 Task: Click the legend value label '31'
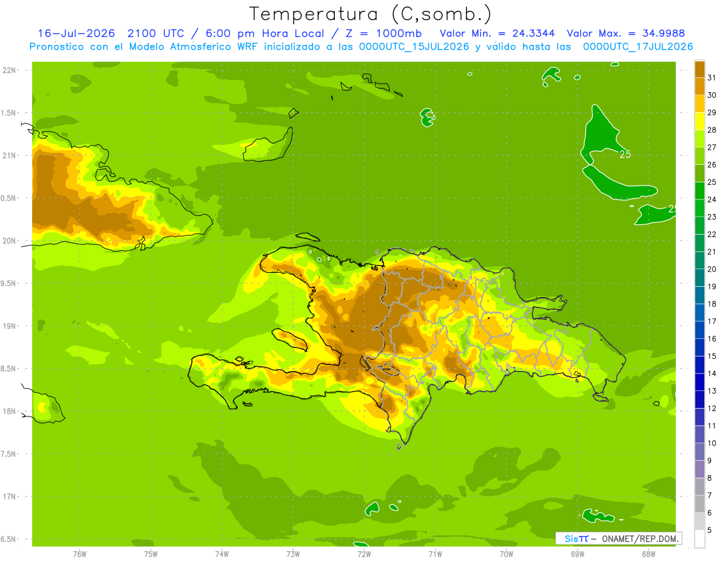click(x=712, y=78)
